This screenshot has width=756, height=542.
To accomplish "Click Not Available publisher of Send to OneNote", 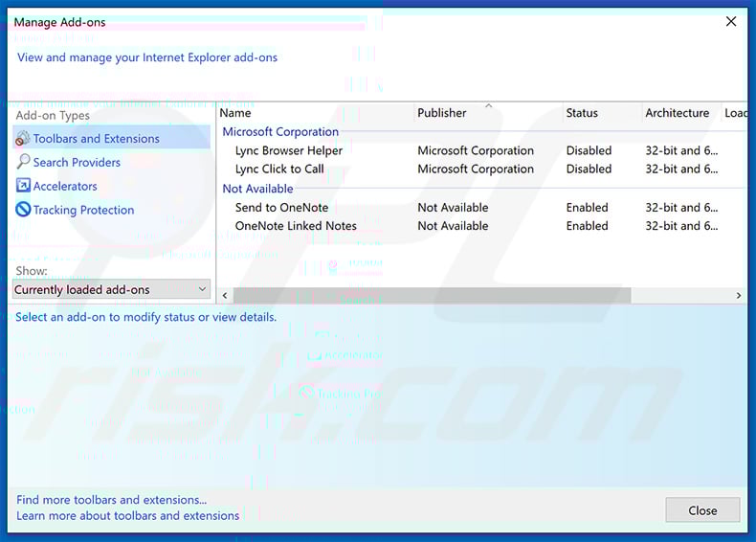I will click(x=453, y=208).
